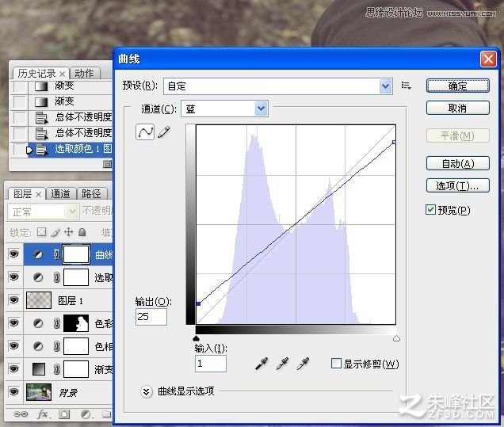The width and height of the screenshot is (504, 427).
Task: Switch to the Paths tab
Action: [91, 194]
